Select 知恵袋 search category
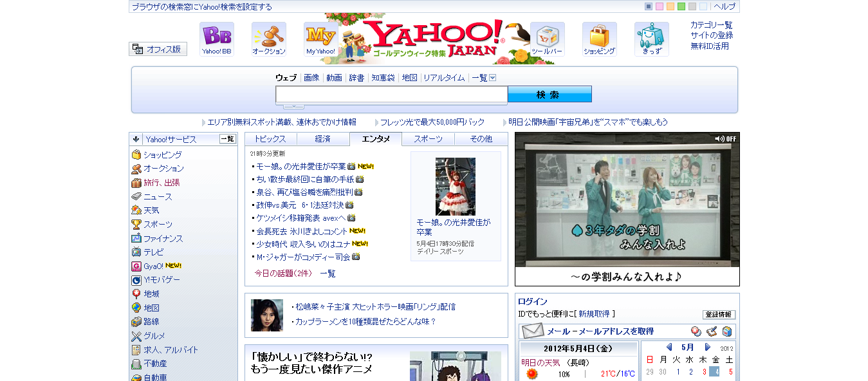868x381 pixels. pos(383,78)
